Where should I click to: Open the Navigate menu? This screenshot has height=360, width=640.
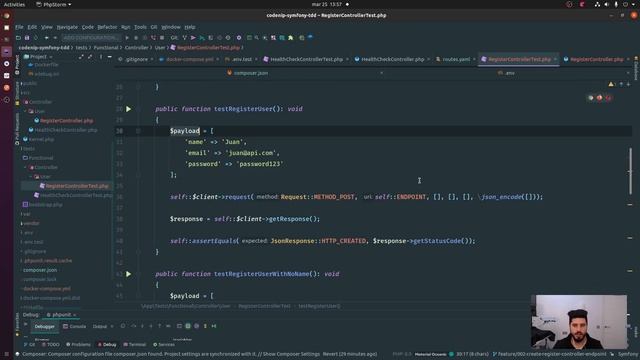pyautogui.click(x=67, y=27)
